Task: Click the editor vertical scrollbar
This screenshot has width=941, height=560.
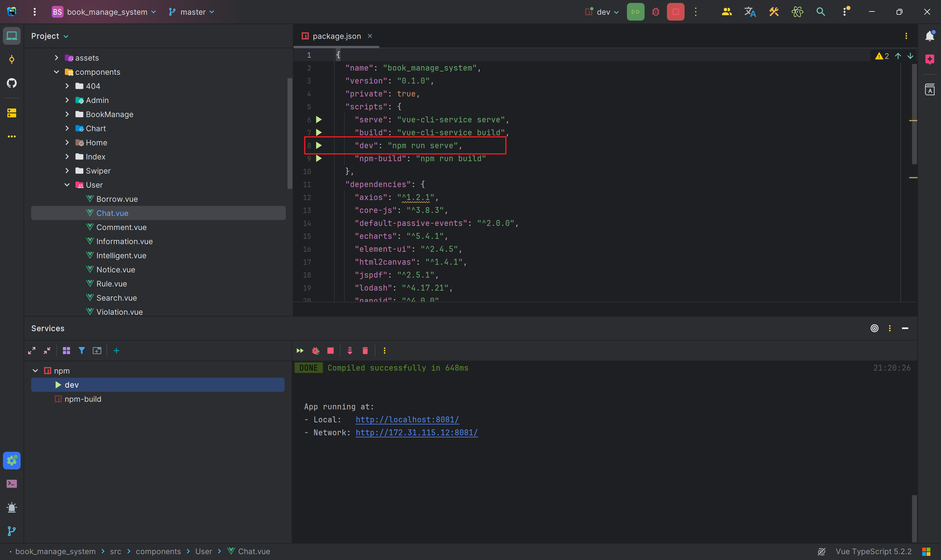Action: tap(915, 113)
